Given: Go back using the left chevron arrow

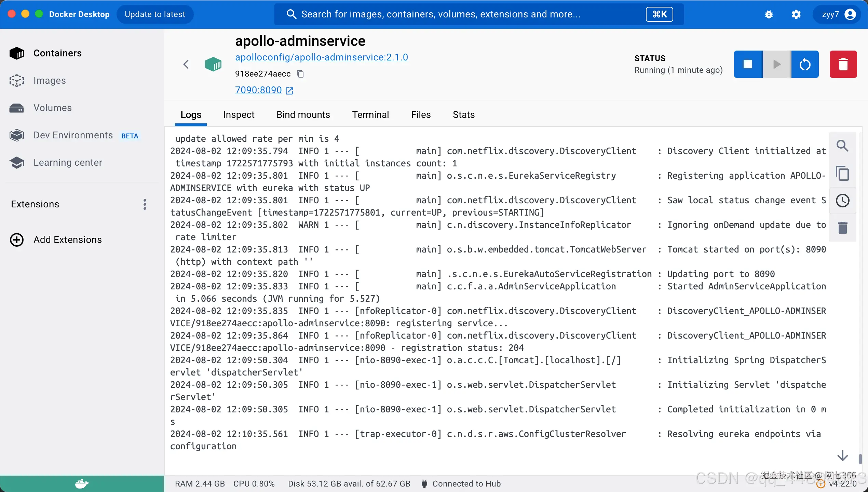Looking at the screenshot, I should coord(186,64).
